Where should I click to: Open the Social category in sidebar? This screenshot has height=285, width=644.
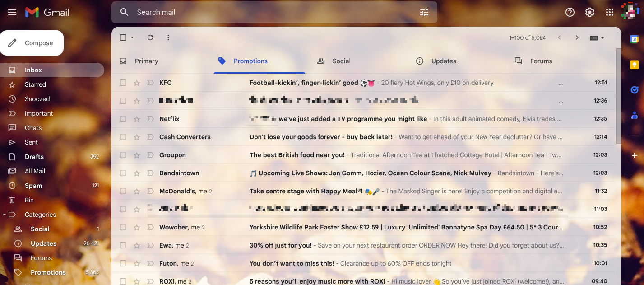pyautogui.click(x=52, y=229)
